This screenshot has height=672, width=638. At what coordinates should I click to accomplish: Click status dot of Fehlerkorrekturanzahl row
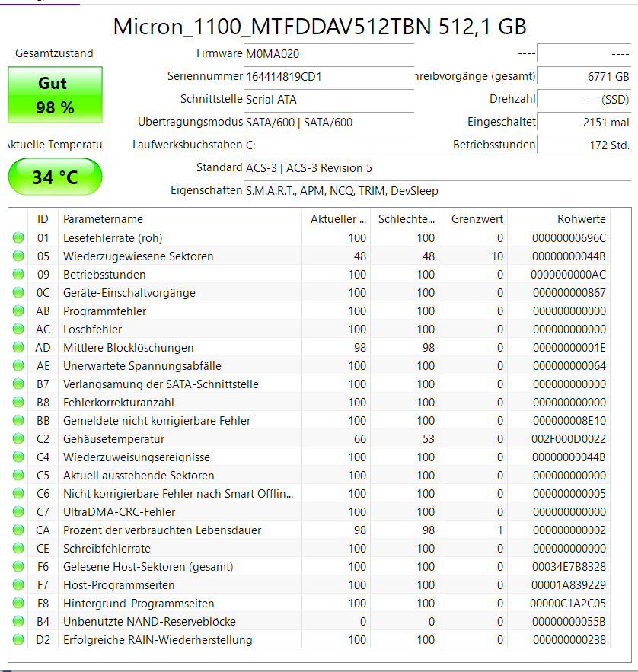pos(18,402)
